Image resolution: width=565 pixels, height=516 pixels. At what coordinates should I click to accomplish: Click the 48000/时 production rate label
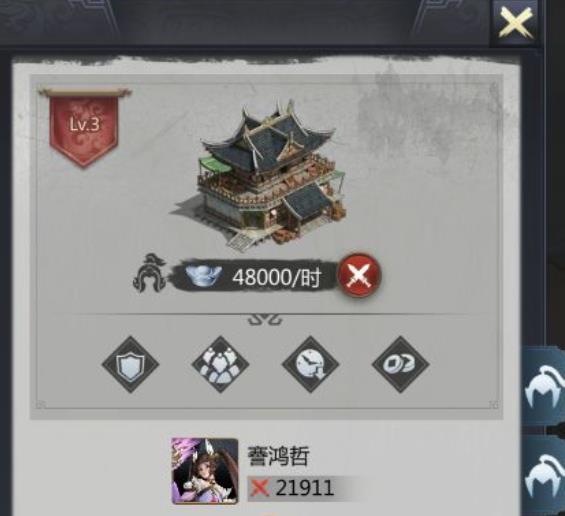[x=277, y=277]
